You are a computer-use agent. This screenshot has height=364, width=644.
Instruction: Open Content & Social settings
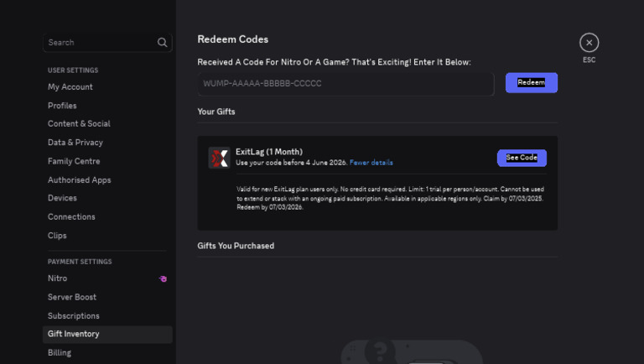tap(79, 124)
